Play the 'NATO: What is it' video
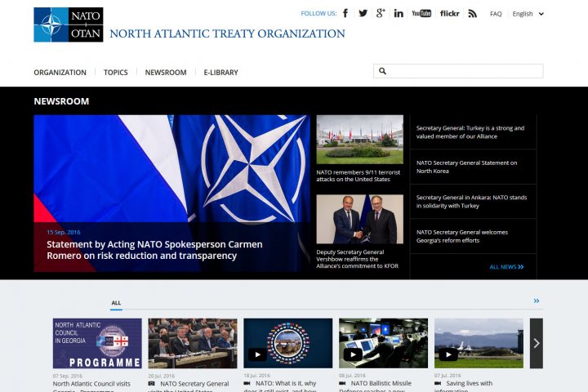588x392 pixels. pyautogui.click(x=257, y=354)
